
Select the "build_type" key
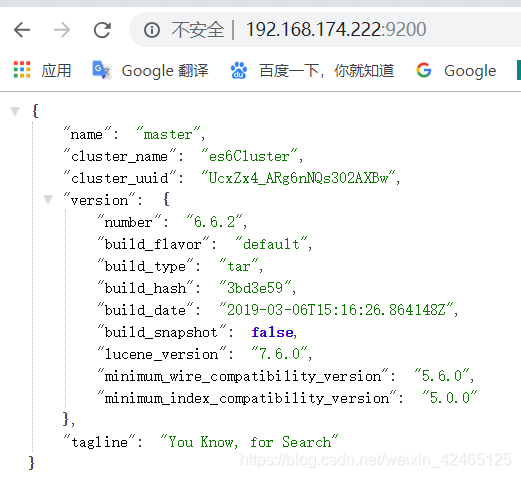coord(146,266)
